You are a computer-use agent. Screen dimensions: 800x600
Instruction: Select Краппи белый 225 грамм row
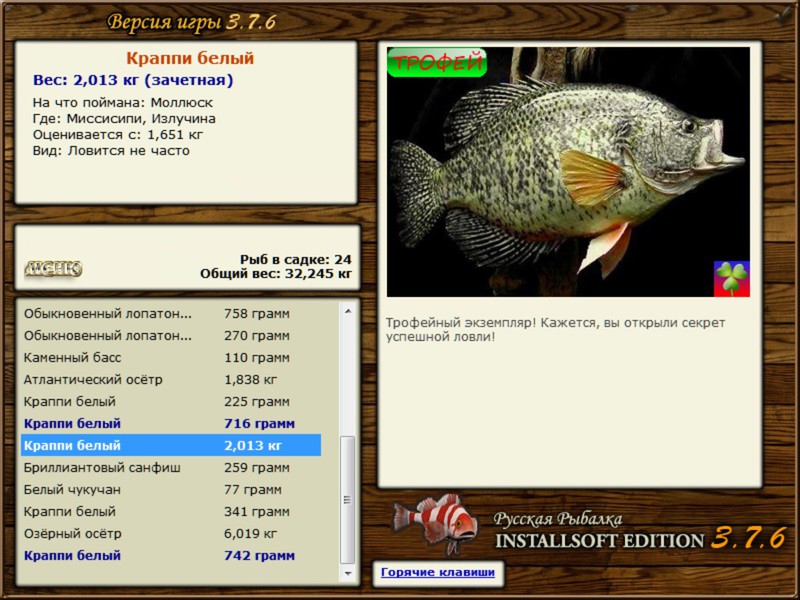click(x=171, y=402)
